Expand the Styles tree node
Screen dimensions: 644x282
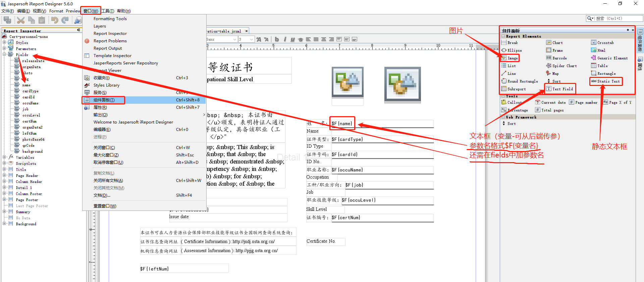[4, 42]
